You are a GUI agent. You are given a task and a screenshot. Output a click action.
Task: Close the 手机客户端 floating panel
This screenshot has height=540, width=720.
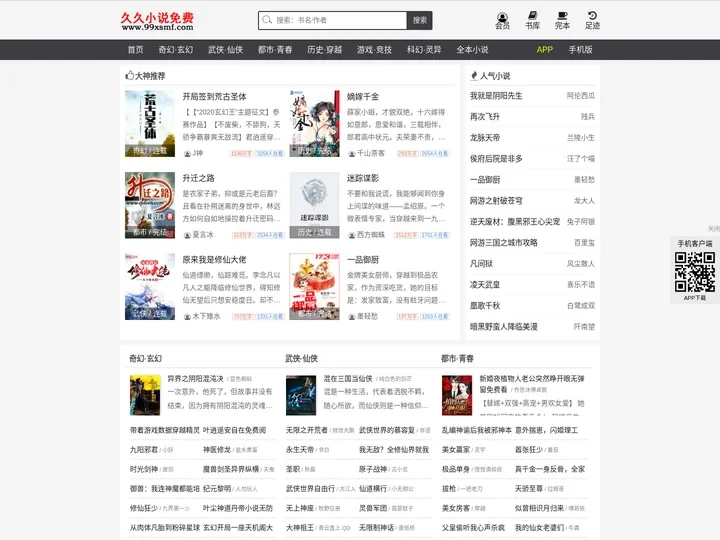(x=714, y=229)
